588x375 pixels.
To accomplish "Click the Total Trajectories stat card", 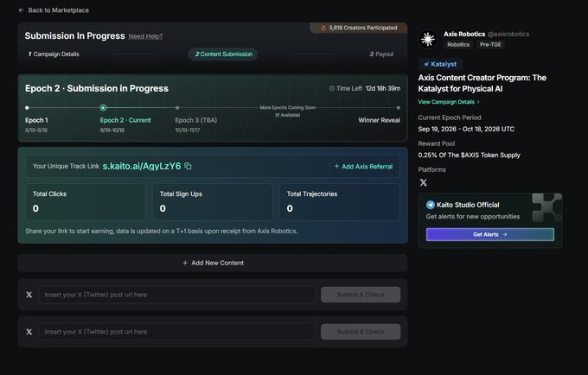I will (340, 201).
